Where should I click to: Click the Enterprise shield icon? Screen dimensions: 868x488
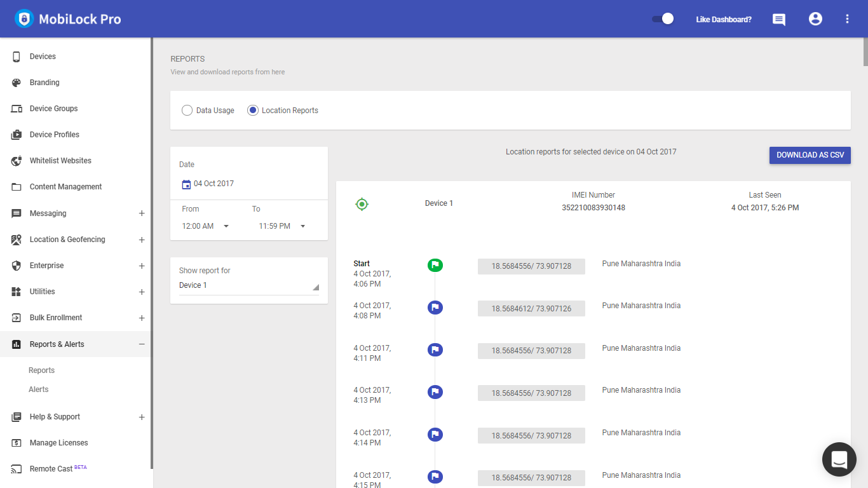[x=17, y=266]
